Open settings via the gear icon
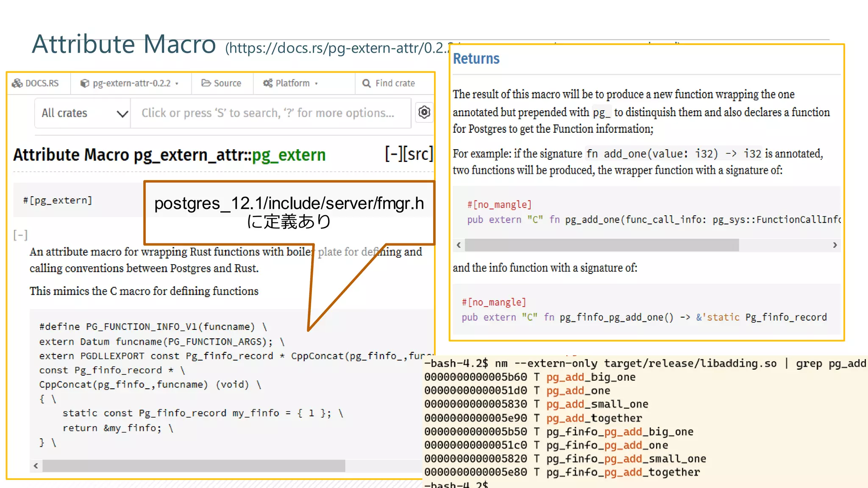 (424, 112)
